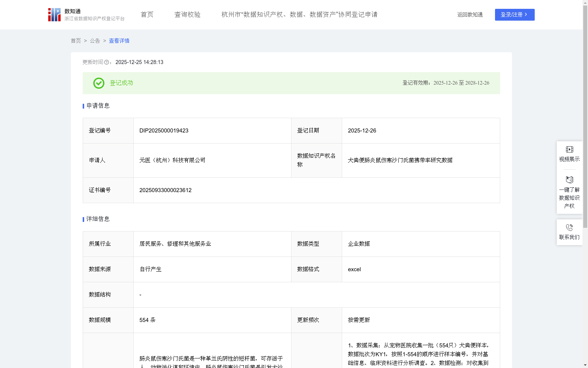
Task: Click the 554 条 data size value
Action: [x=147, y=320]
